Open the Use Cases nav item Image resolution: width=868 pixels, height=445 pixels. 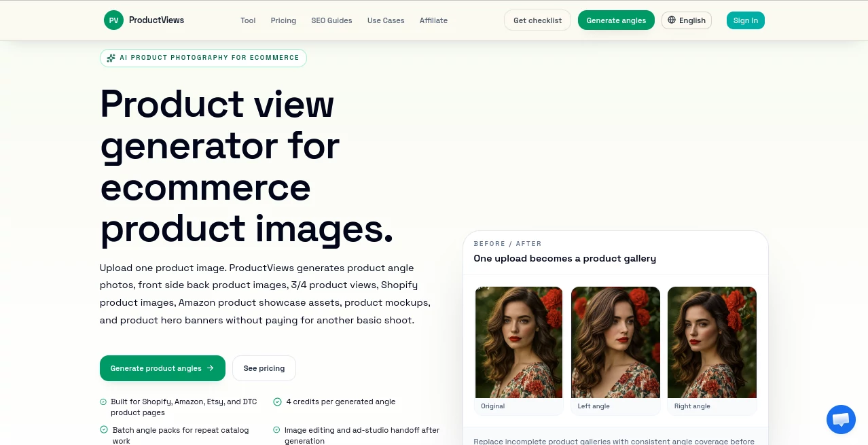pos(386,20)
